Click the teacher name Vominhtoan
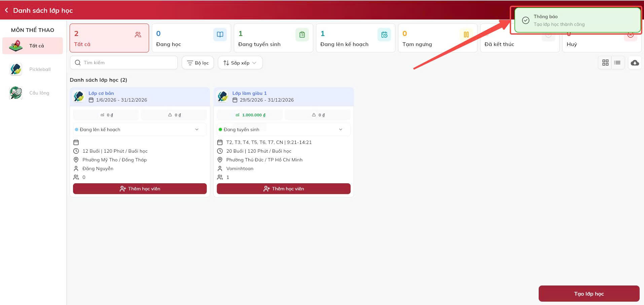The image size is (644, 305). [240, 168]
